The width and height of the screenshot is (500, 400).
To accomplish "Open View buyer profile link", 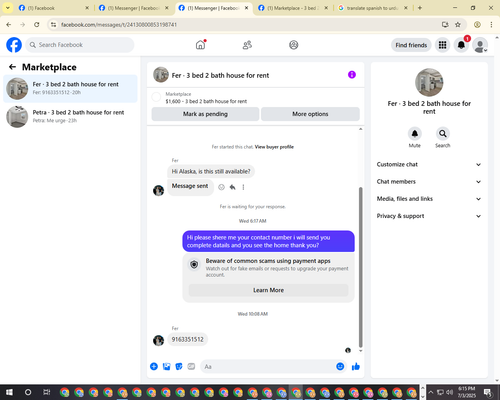I will (x=274, y=147).
